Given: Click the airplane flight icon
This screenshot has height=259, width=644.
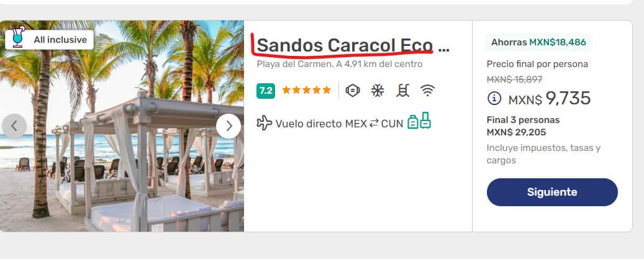Looking at the screenshot, I should coord(264,123).
